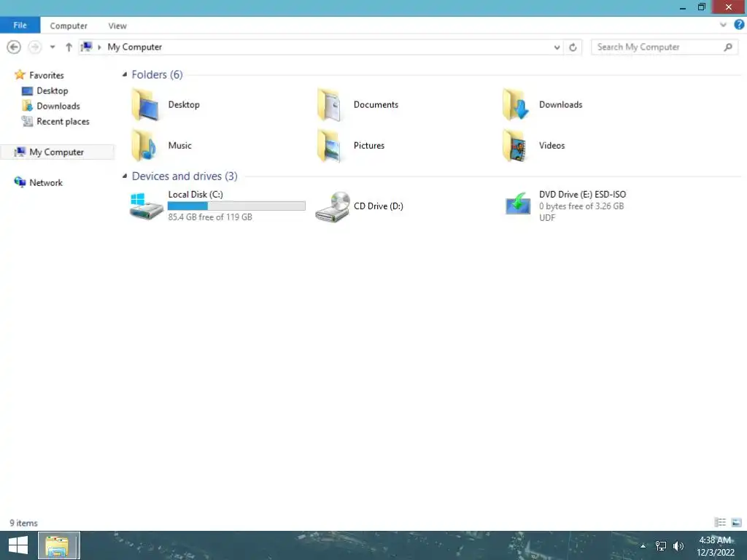Click the clock showing 4:38 AM

(x=715, y=540)
